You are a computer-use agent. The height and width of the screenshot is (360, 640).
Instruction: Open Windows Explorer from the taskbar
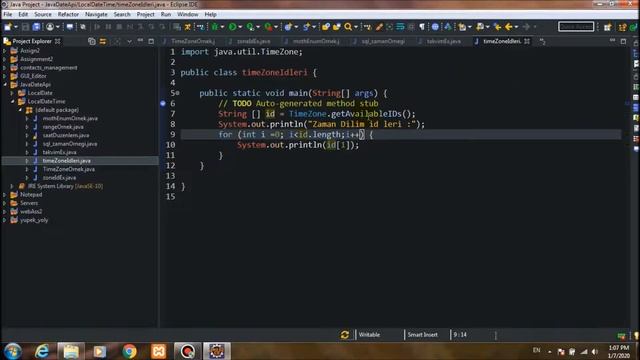point(71,351)
